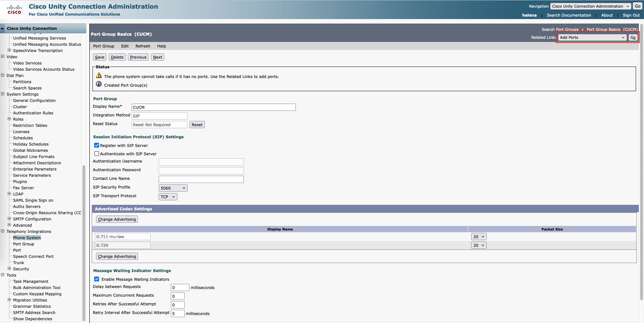The width and height of the screenshot is (644, 323).
Task: Click the Cisco logo icon
Action: click(14, 9)
